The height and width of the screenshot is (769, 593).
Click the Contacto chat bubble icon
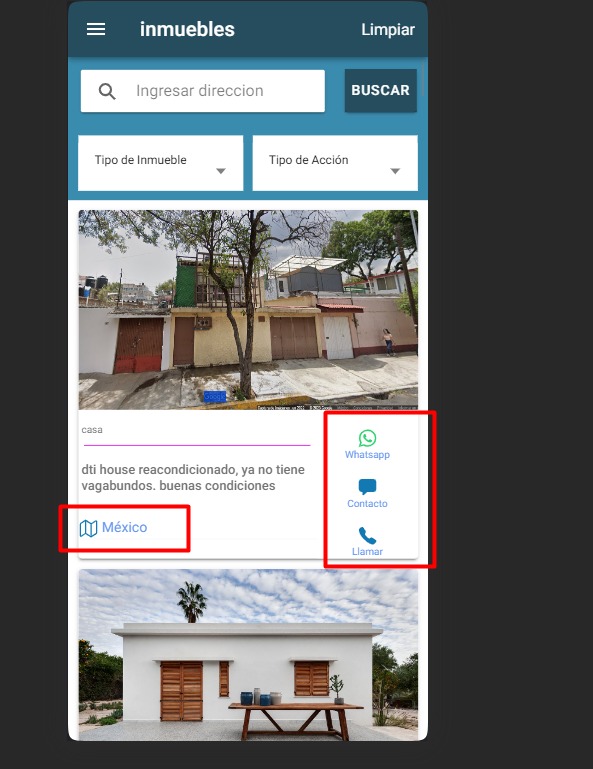[x=367, y=487]
